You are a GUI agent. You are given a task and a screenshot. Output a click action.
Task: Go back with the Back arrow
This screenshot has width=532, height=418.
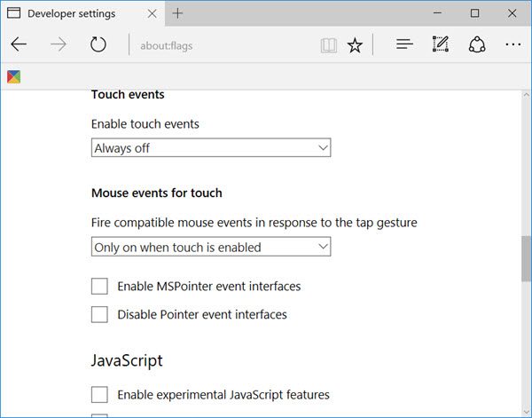19,44
